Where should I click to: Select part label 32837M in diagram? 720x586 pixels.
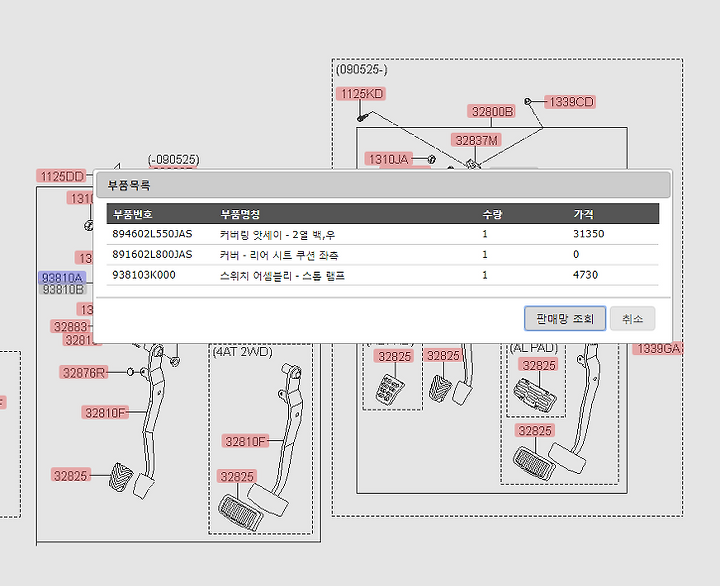point(476,140)
